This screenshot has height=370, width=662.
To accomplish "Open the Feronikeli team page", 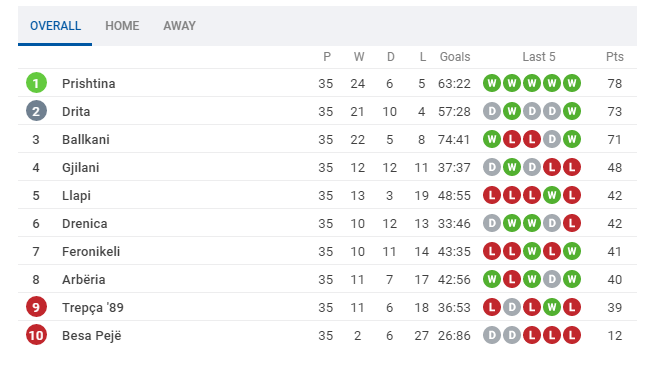I will coord(91,251).
